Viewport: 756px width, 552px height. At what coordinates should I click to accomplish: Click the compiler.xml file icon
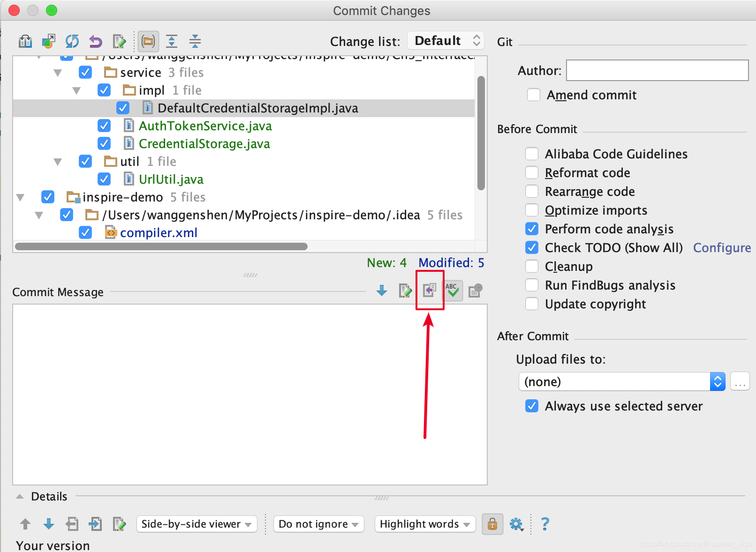pos(110,232)
